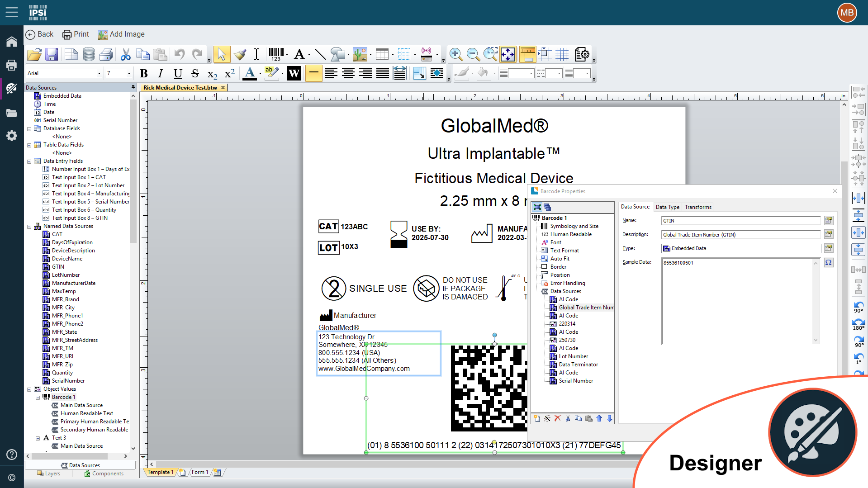This screenshot has height=488, width=868.
Task: Select the line drawing tool
Action: [x=320, y=55]
